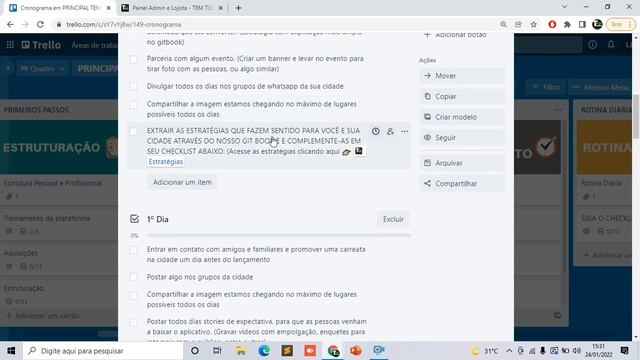Switch to the Cronograma Trello tab

coord(60,8)
